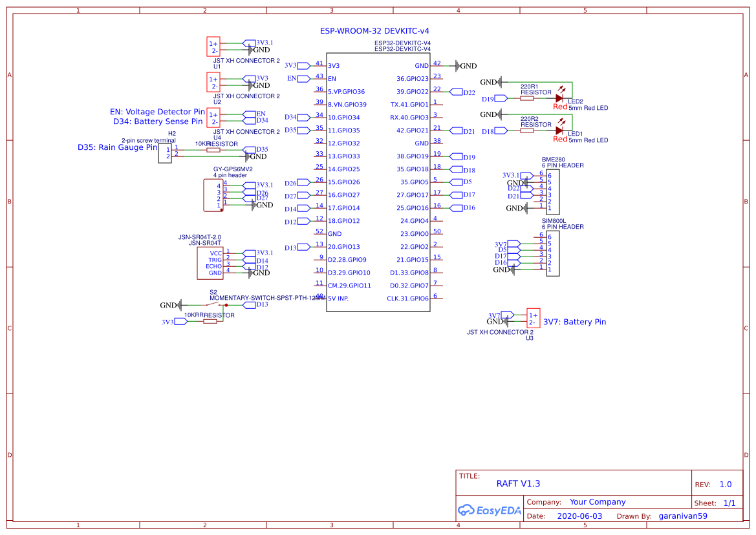Click the H2 2-pin screw terminal symbol
The height and width of the screenshot is (535, 756).
[x=165, y=153]
